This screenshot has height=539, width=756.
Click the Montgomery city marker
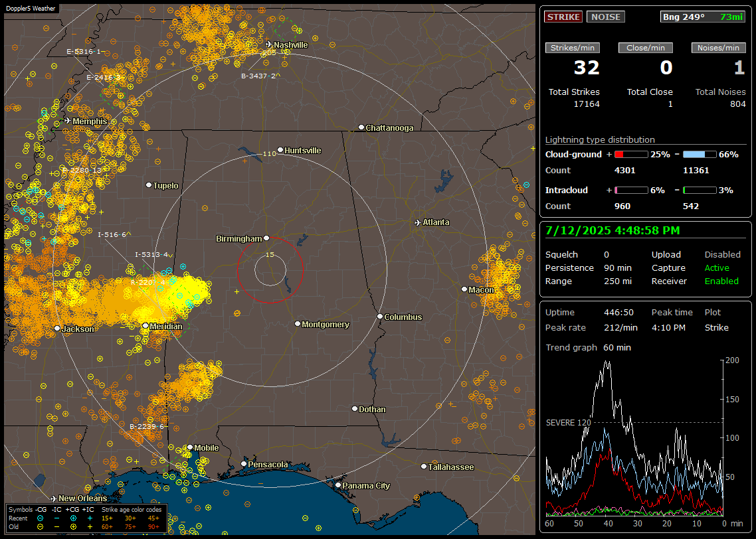pos(298,324)
